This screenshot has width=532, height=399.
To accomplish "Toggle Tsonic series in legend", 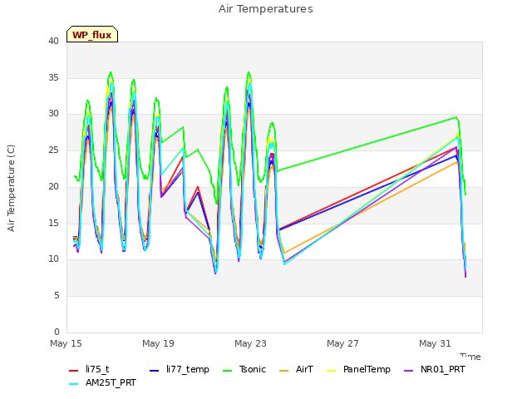I will [244, 369].
